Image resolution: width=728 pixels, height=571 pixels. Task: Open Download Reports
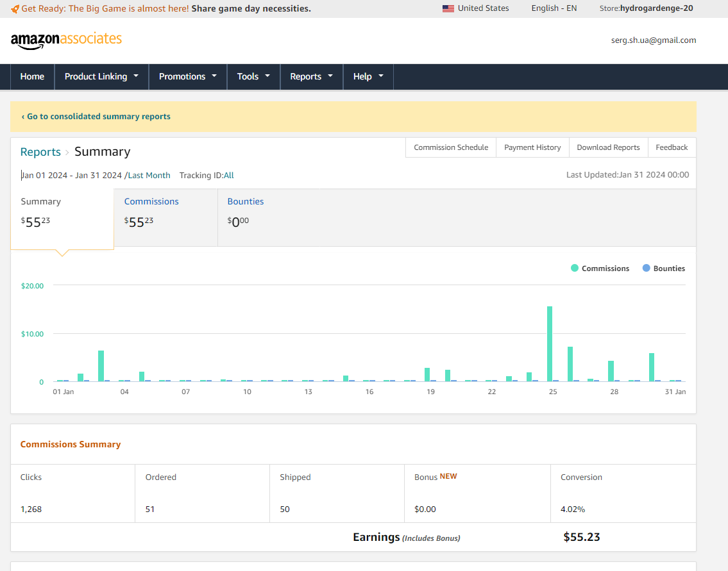tap(608, 147)
